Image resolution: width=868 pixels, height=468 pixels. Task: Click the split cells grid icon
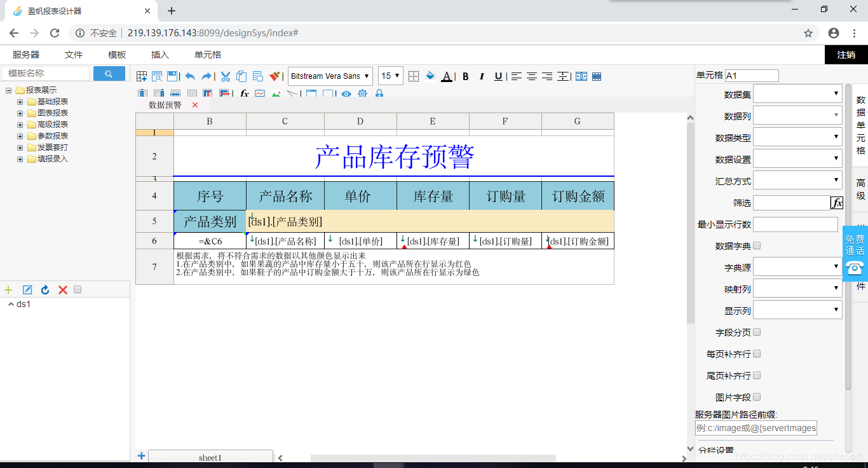coord(597,76)
